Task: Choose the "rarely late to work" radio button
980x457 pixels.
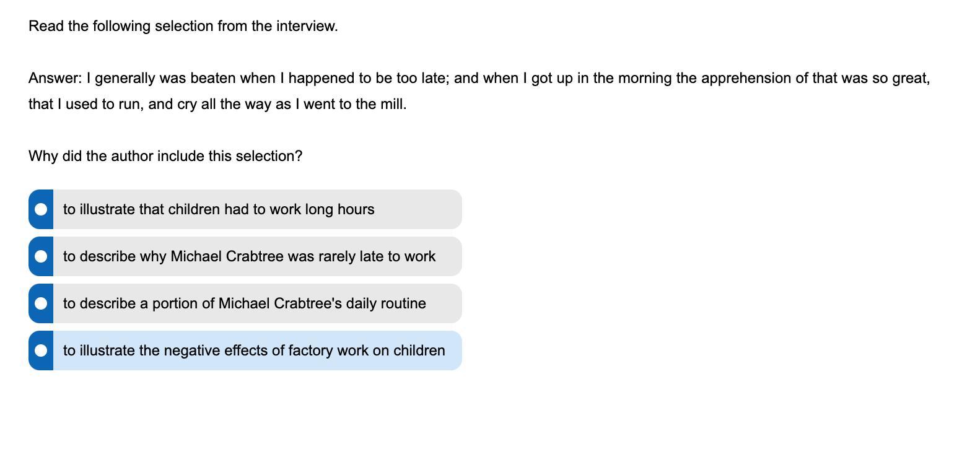Action: coord(41,256)
